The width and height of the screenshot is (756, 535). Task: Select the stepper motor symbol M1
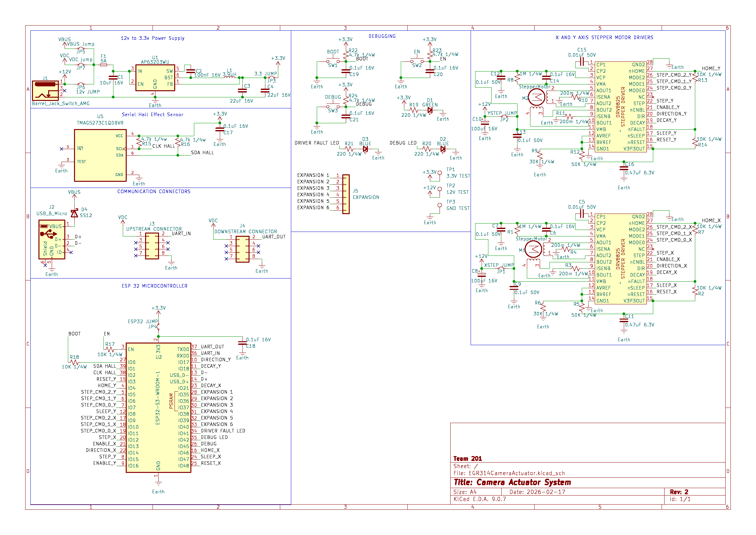pos(533,249)
